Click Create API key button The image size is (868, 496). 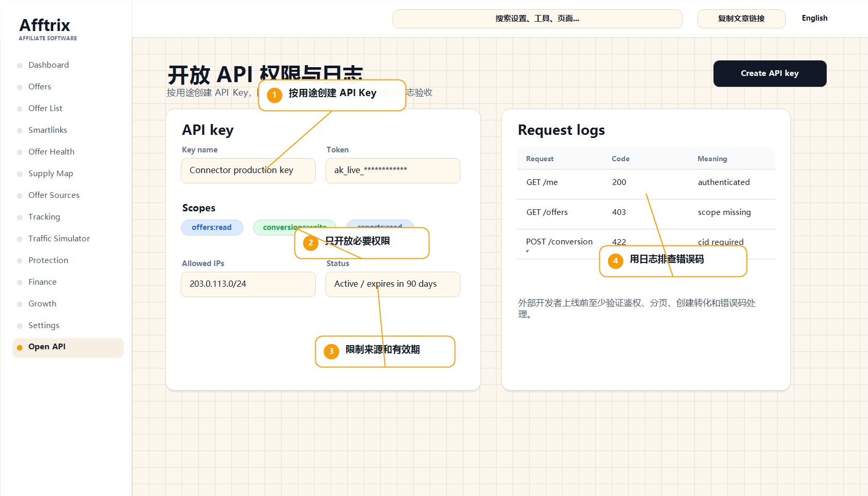[x=770, y=73]
